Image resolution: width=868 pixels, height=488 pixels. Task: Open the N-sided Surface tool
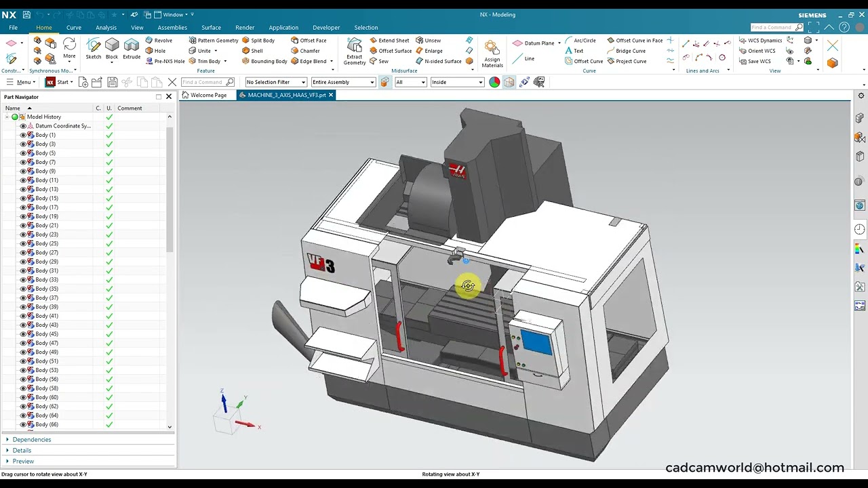tap(438, 61)
